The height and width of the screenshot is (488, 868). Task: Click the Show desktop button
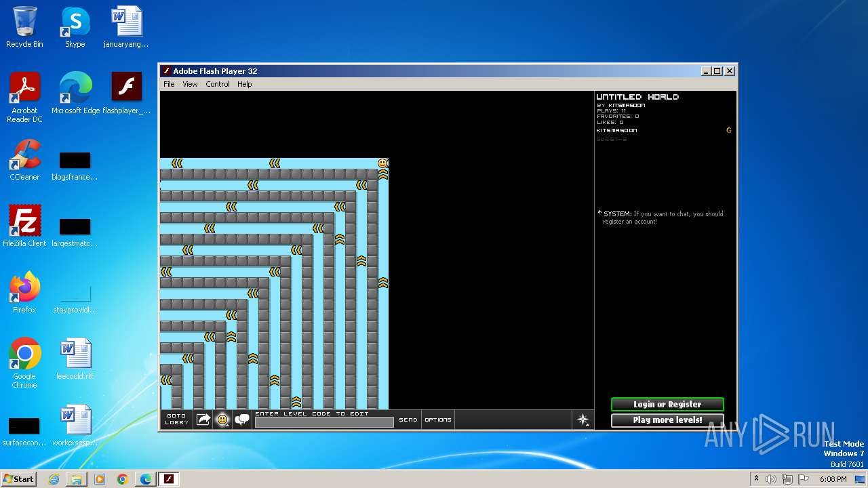[x=861, y=479]
